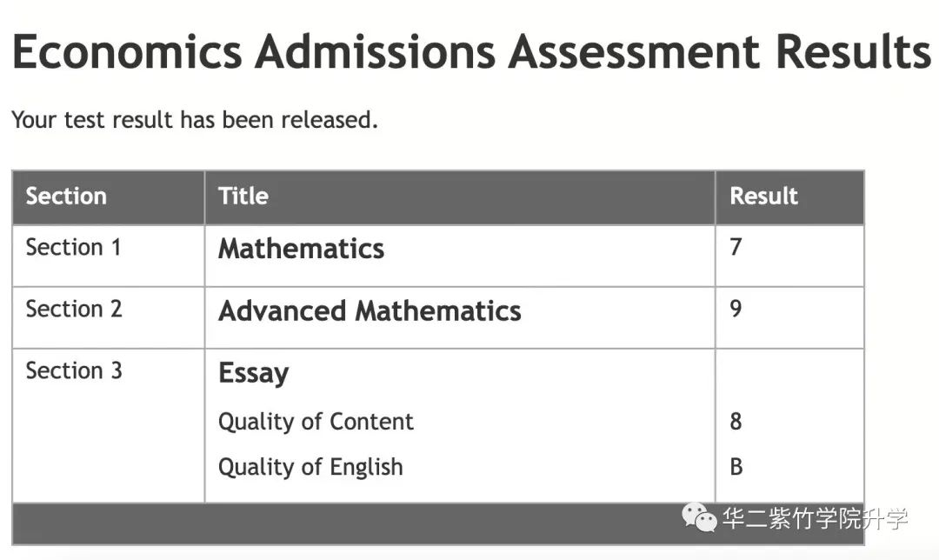Click the Advanced Mathematics title

coord(370,310)
